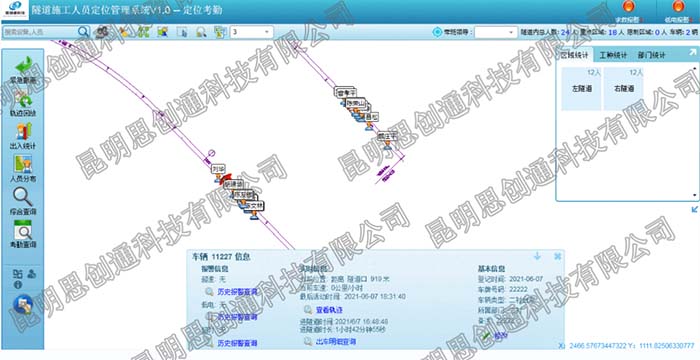Switch to the 工种统计 tab
Image resolution: width=700 pixels, height=360 pixels.
(613, 55)
